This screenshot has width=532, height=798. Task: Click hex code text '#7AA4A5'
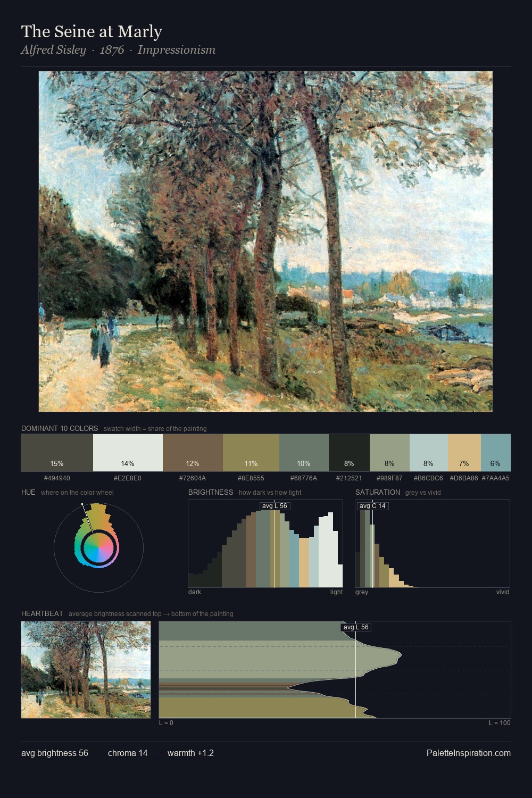[x=496, y=478]
